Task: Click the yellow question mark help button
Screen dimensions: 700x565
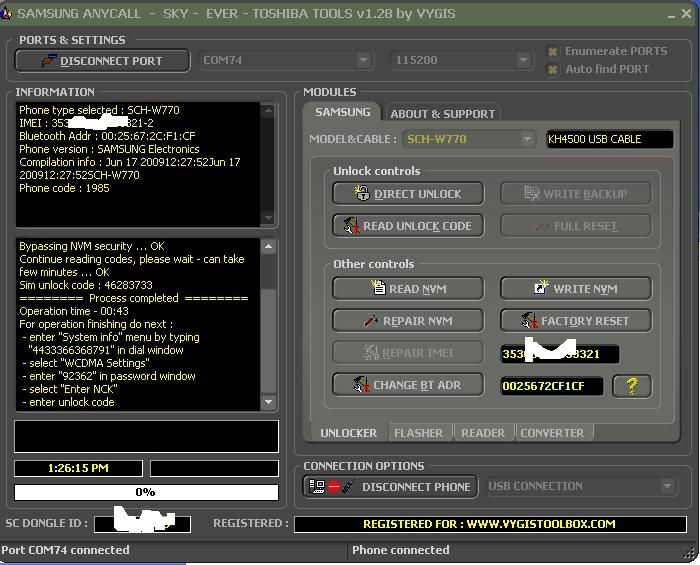Action: [x=632, y=386]
